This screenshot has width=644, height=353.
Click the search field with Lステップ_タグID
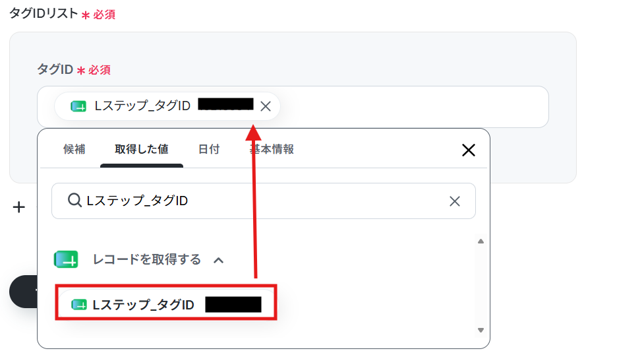263,201
